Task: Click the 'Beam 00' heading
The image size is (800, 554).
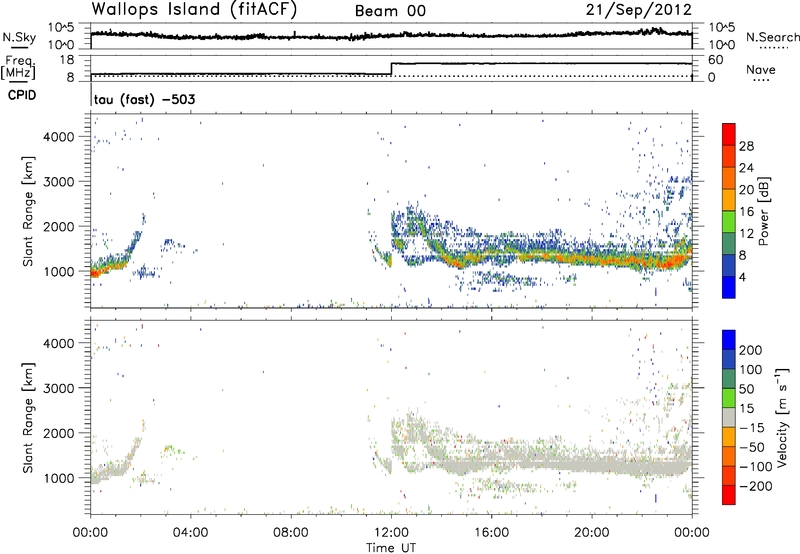Action: pyautogui.click(x=390, y=11)
